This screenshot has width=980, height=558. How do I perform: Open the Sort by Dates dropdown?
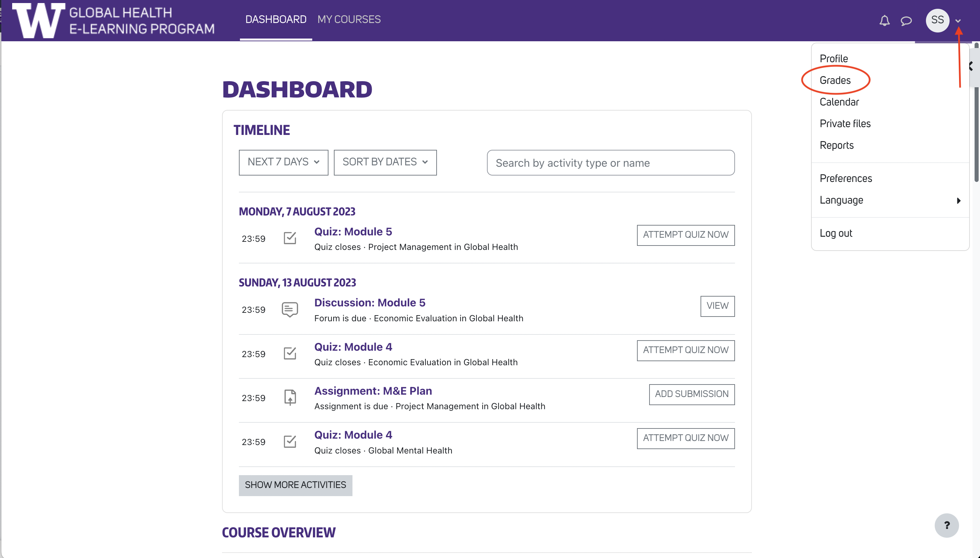coord(385,162)
